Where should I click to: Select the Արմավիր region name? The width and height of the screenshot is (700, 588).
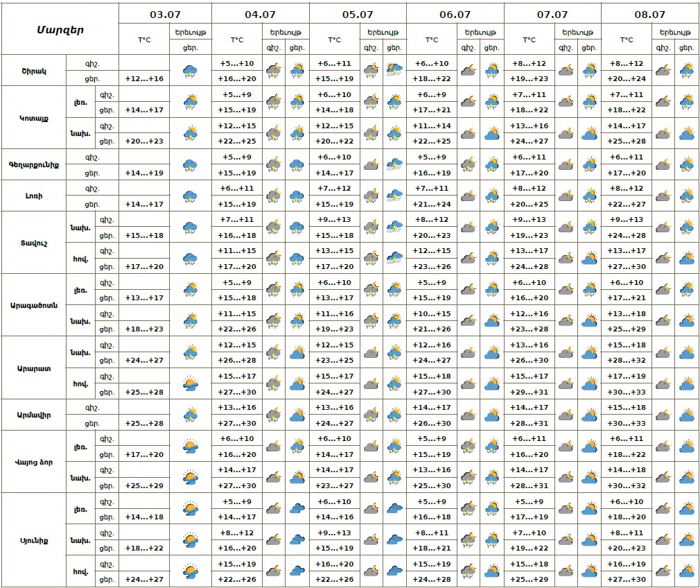pos(34,415)
